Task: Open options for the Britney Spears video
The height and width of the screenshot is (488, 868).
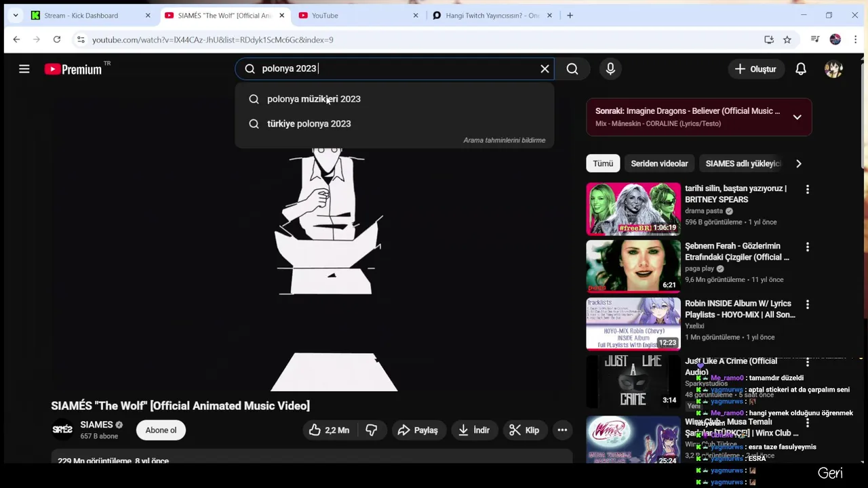Action: tap(807, 190)
